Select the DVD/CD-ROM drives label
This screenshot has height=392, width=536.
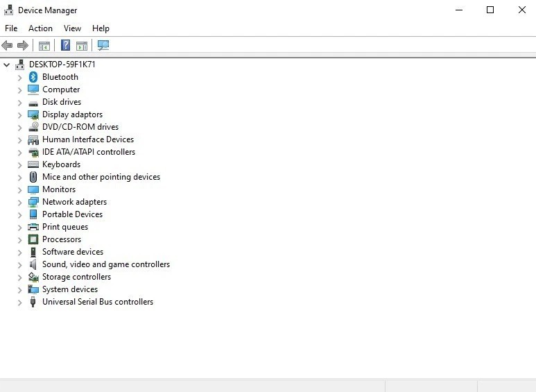pos(80,127)
